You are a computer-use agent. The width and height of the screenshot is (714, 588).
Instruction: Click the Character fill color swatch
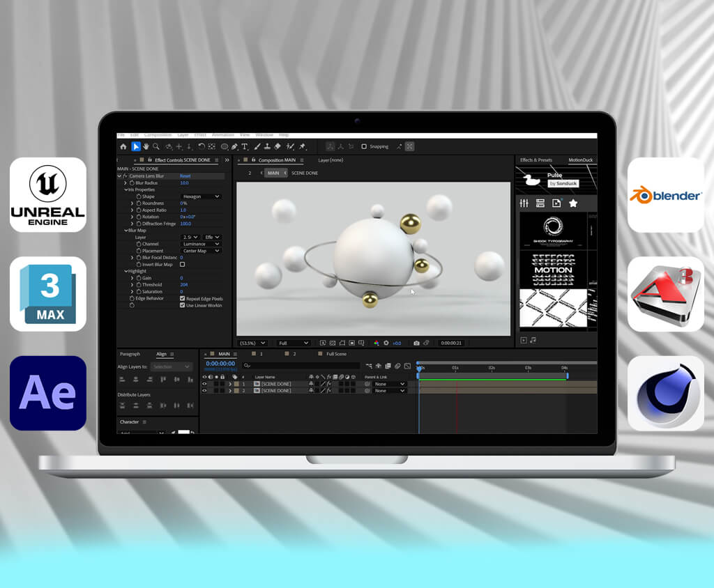point(183,432)
